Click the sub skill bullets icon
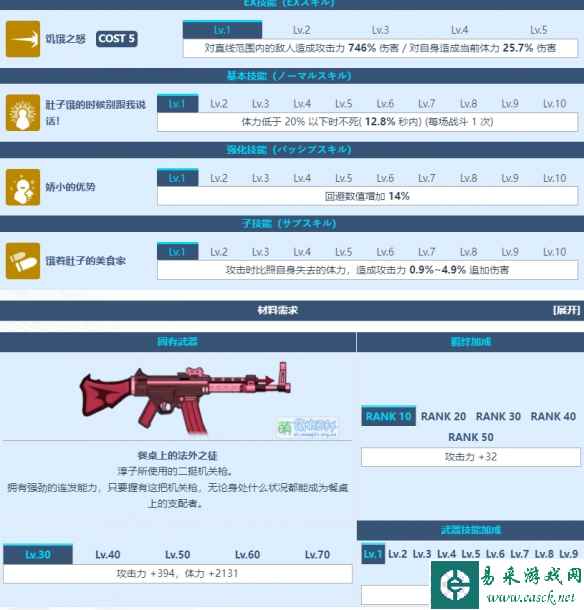Viewport: 584px width, 610px height. click(23, 261)
